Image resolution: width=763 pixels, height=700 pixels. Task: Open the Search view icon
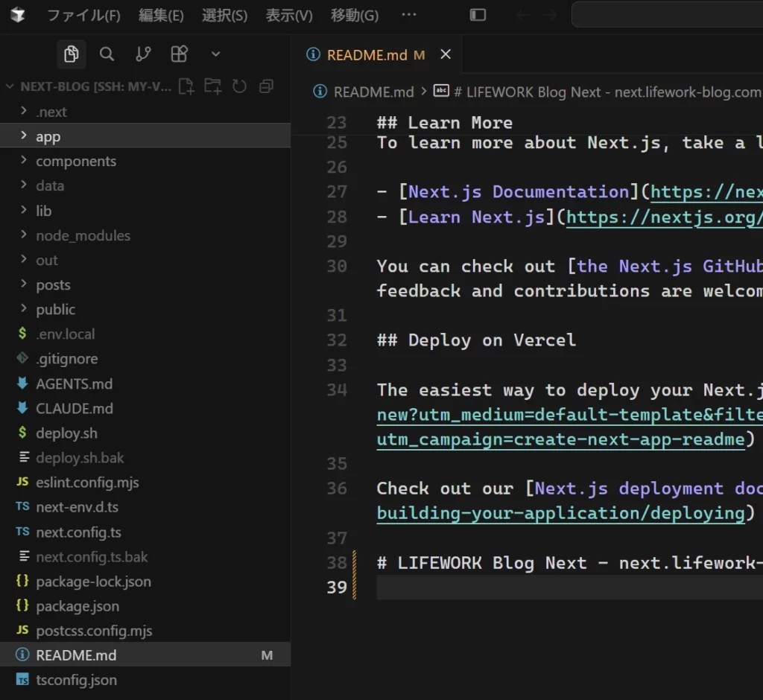click(107, 54)
